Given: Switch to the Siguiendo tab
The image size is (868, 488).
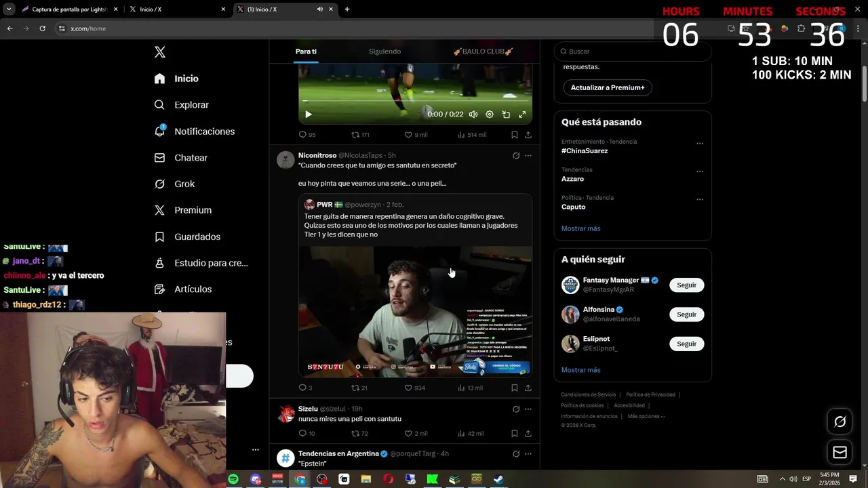Looking at the screenshot, I should coord(384,52).
